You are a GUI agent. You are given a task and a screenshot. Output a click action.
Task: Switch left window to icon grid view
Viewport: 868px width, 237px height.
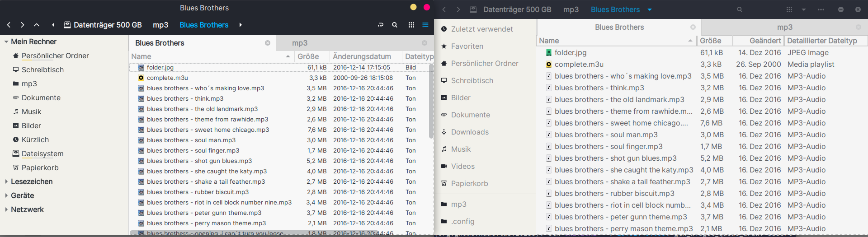click(x=411, y=25)
